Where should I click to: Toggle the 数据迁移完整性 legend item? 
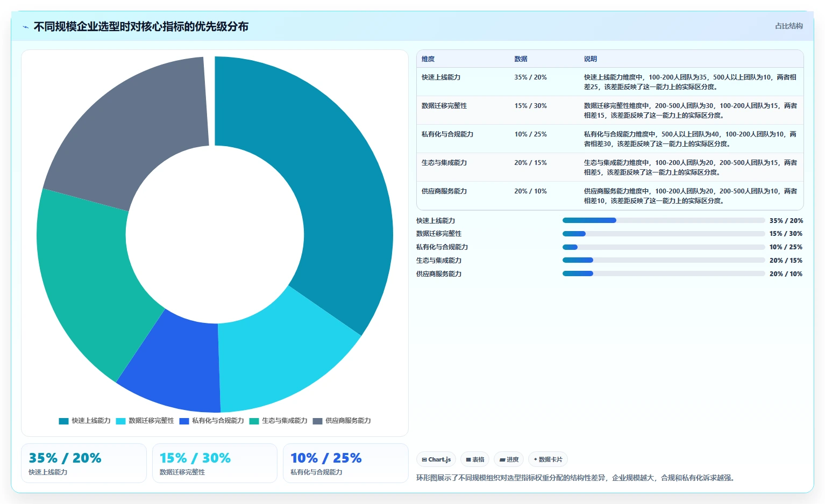click(145, 421)
